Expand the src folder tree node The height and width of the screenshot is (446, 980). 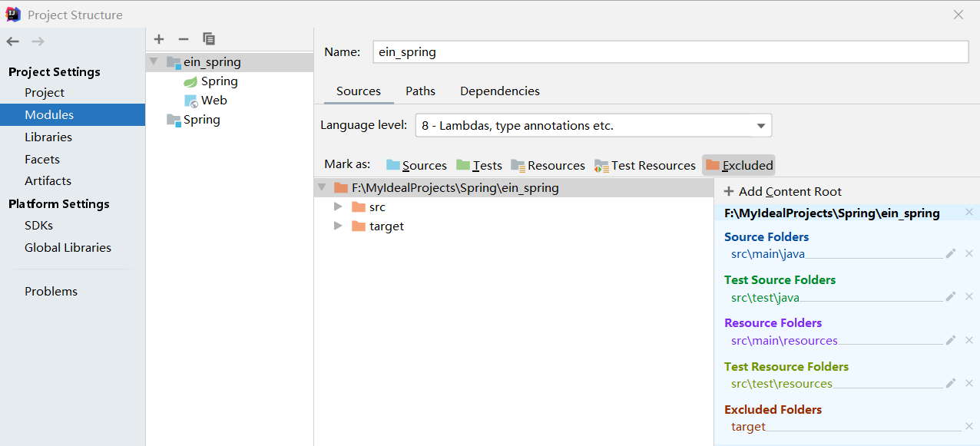coord(338,207)
